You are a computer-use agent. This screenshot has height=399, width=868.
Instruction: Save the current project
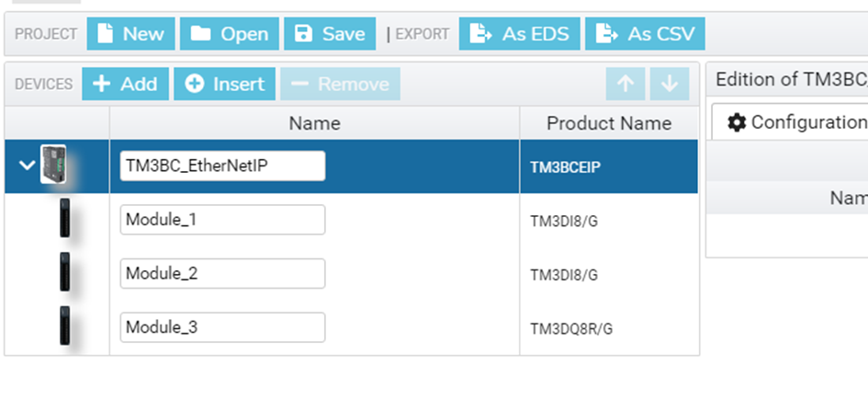pyautogui.click(x=330, y=34)
